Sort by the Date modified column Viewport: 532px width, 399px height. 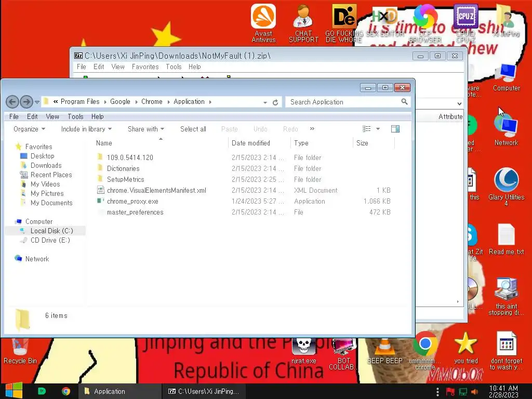point(260,143)
